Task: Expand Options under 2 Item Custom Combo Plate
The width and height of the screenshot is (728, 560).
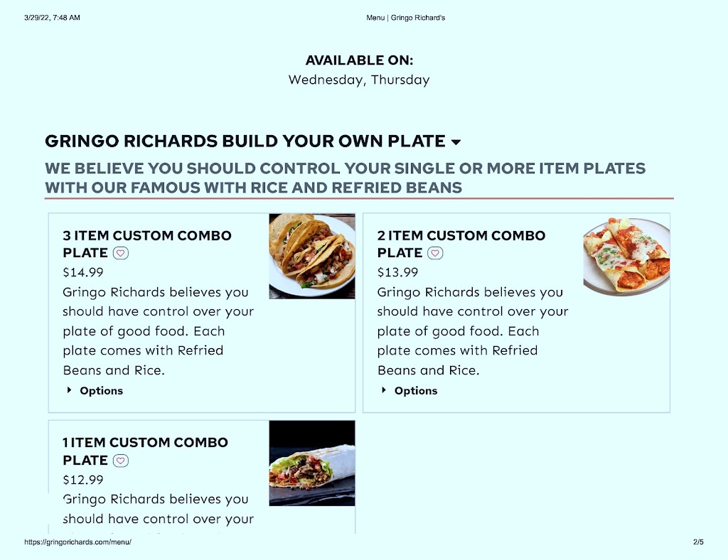Action: point(409,391)
